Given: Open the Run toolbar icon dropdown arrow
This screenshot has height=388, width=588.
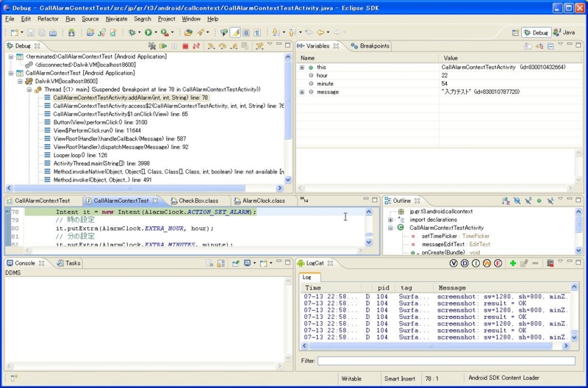Looking at the screenshot, I should tap(156, 32).
